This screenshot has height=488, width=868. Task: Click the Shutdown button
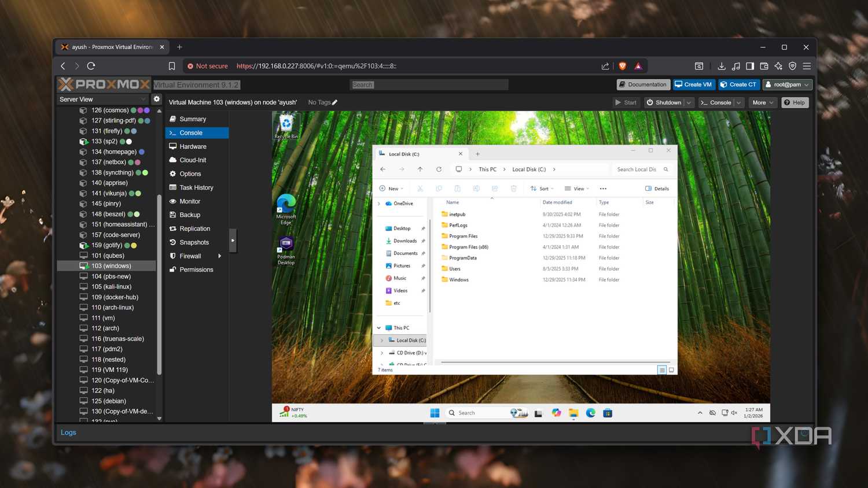point(664,102)
